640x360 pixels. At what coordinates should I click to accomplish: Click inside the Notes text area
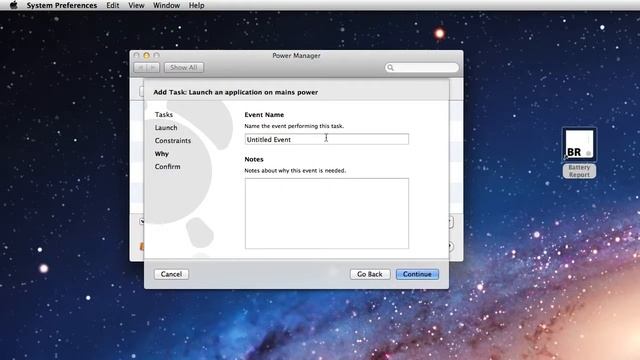point(327,213)
